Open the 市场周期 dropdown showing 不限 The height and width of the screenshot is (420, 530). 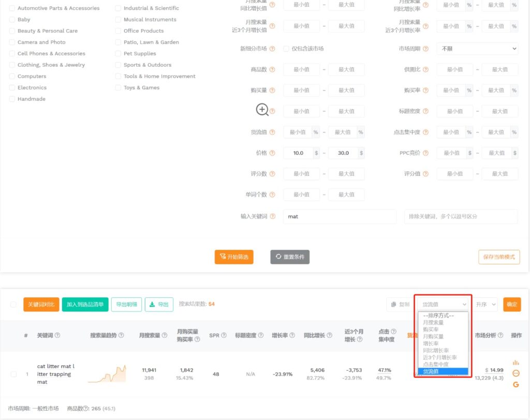477,49
